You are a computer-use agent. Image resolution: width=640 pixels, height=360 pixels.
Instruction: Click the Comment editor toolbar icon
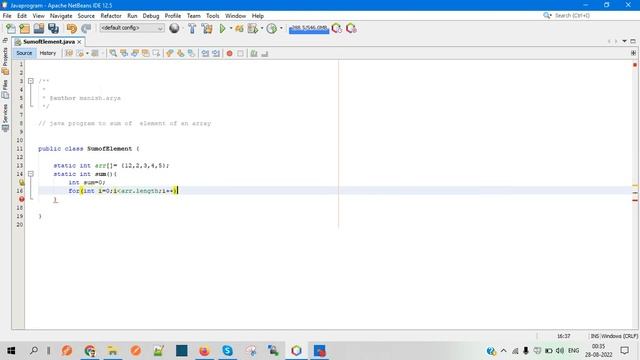254,53
